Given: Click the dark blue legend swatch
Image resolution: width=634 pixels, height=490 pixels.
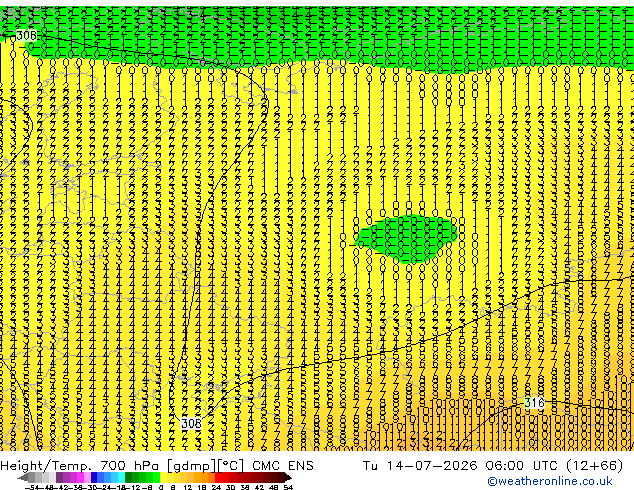Looking at the screenshot, I should (x=94, y=477).
